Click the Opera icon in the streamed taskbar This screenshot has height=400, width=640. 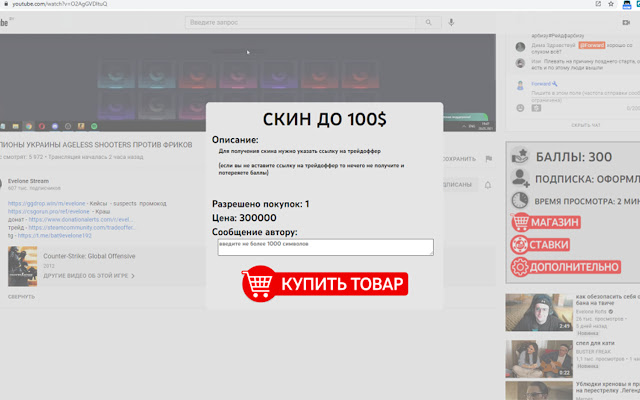pyautogui.click(x=42, y=126)
